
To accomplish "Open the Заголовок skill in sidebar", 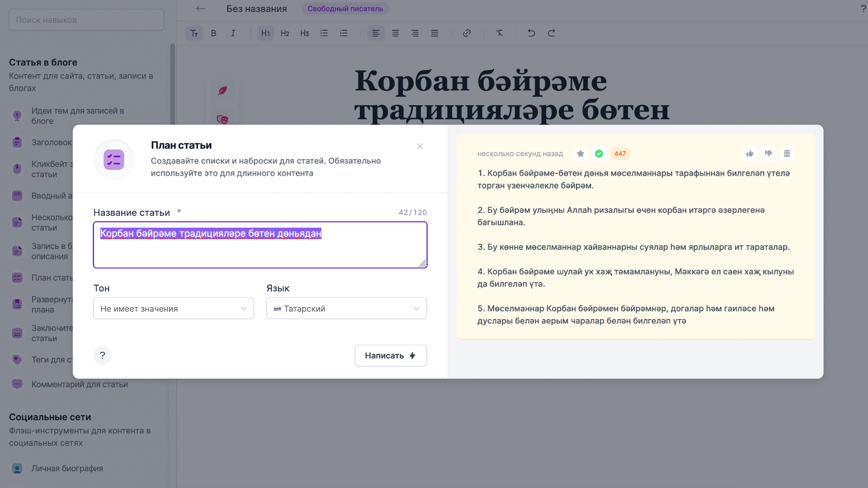I will pyautogui.click(x=42, y=142).
